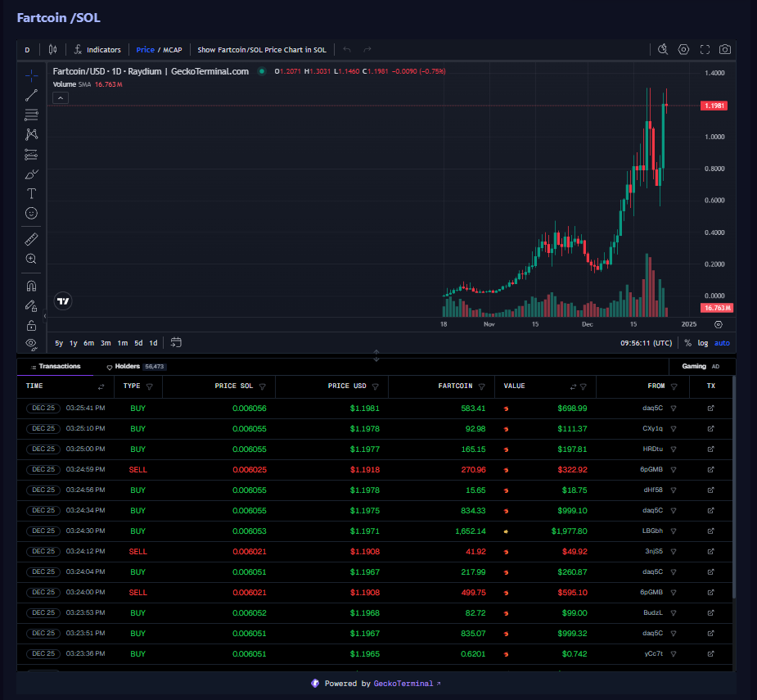Switch chart to Price view
Screen dimensions: 757x700
pyautogui.click(x=146, y=50)
